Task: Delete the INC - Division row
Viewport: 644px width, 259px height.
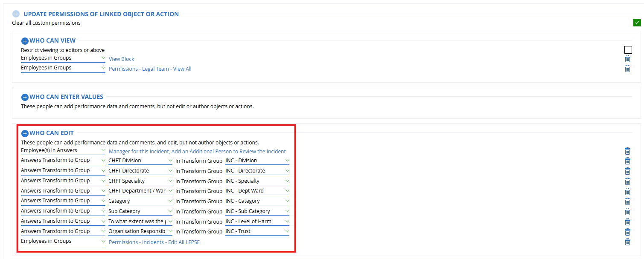Action: pyautogui.click(x=627, y=161)
